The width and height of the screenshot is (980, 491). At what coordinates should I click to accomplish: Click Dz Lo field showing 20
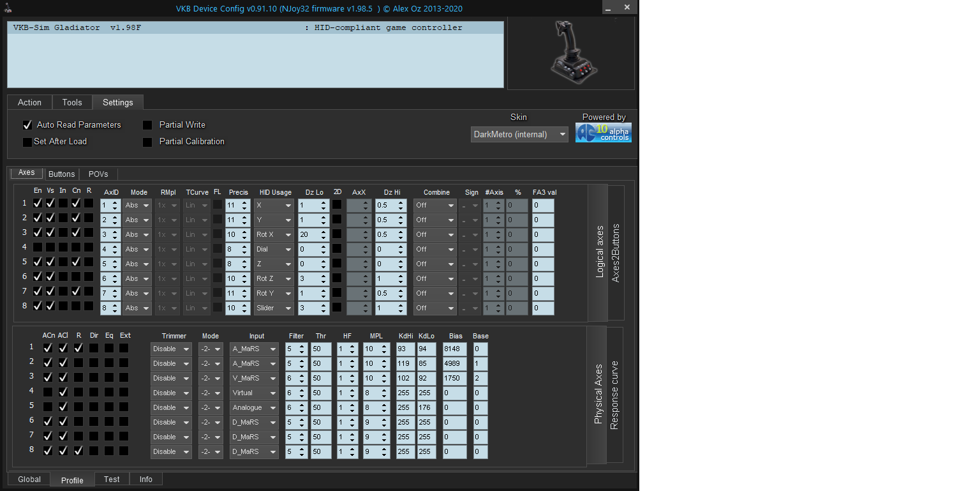pos(314,235)
